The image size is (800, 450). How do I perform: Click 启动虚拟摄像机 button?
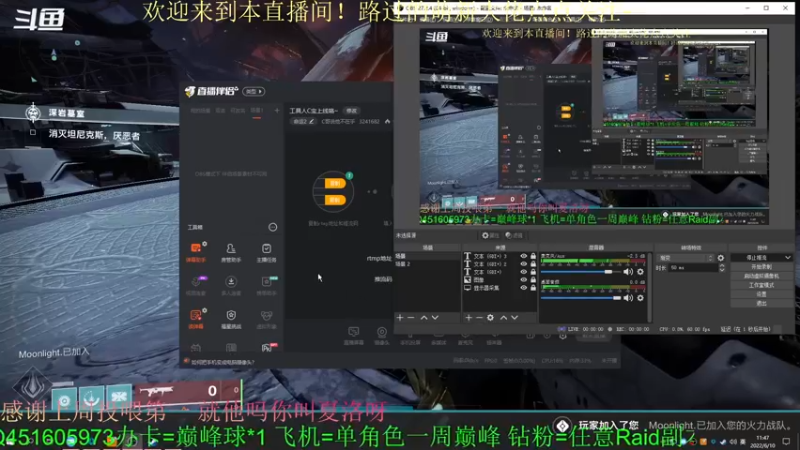click(761, 276)
